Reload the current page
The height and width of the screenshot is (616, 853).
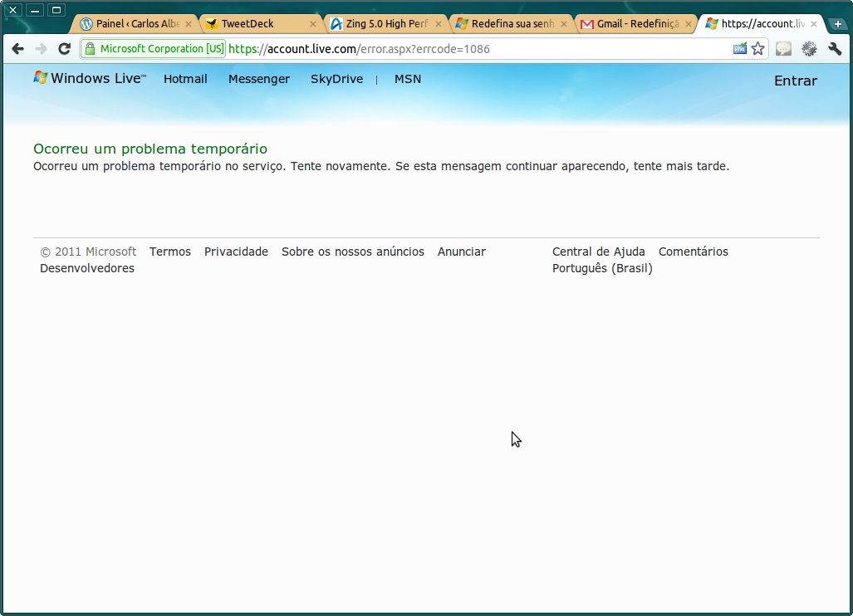64,49
